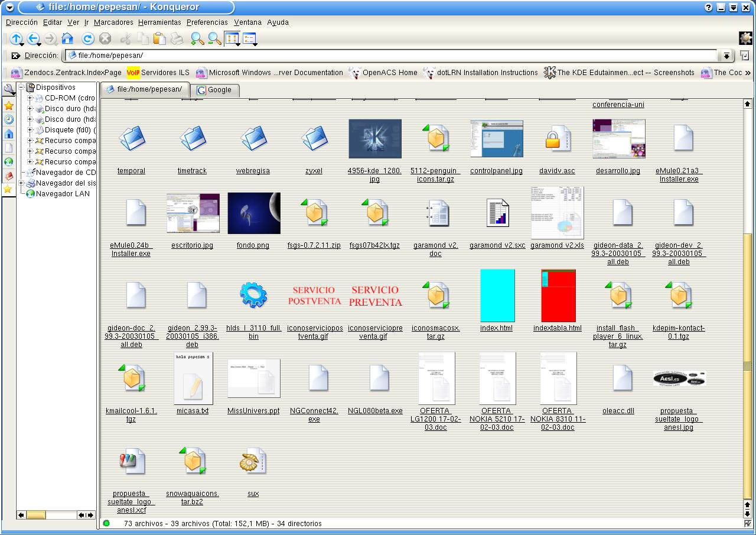Select the list/tree view mode button
The width and height of the screenshot is (756, 535).
tap(249, 39)
